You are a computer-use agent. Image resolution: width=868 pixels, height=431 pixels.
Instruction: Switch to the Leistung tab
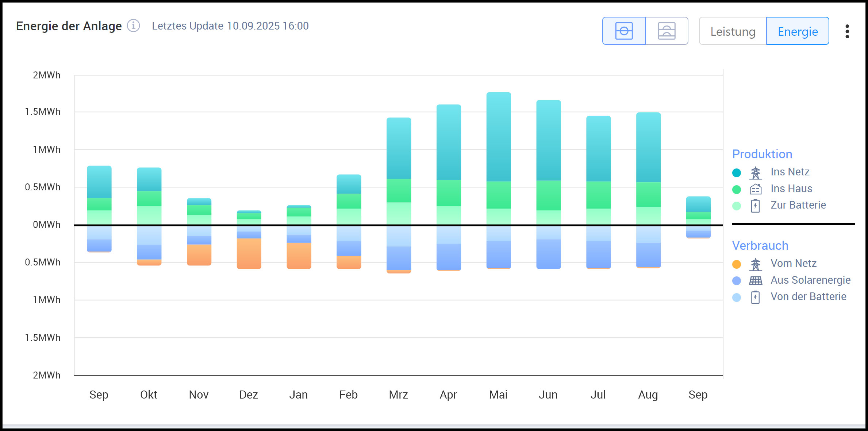733,31
